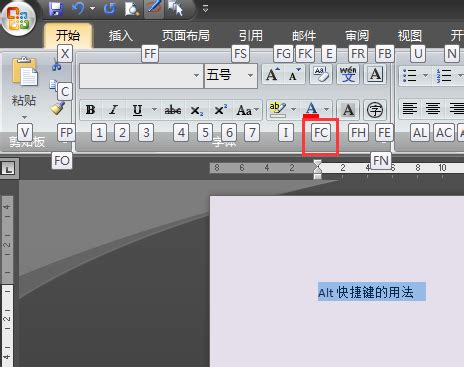The height and width of the screenshot is (367, 464).
Task: Center the paragraph text
Action: point(433,109)
